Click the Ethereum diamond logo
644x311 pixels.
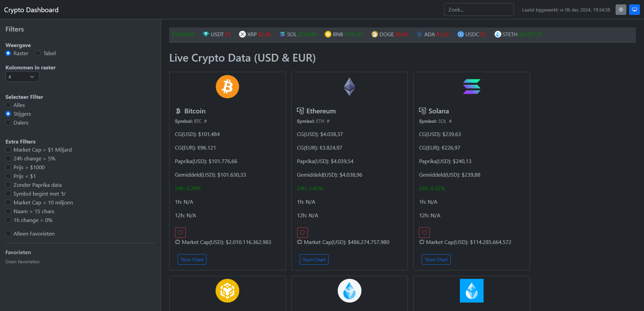[x=350, y=87]
